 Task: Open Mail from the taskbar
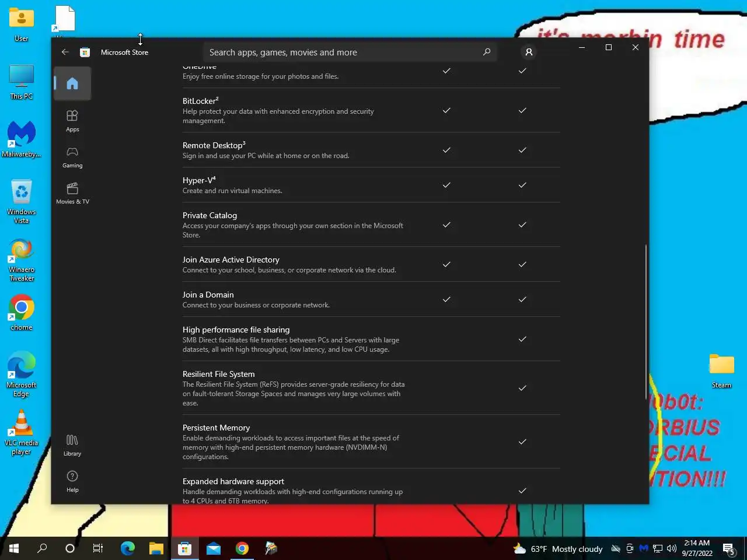213,548
